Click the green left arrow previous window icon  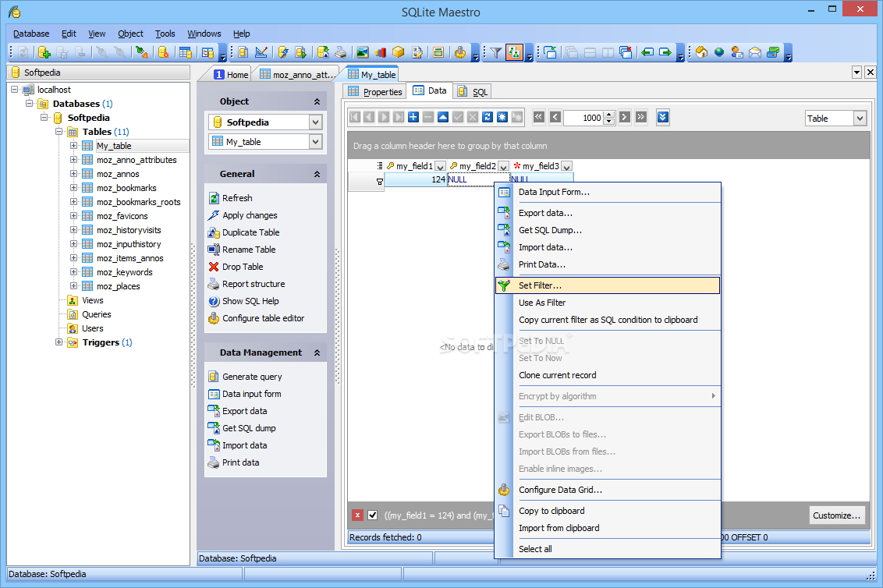[x=647, y=52]
